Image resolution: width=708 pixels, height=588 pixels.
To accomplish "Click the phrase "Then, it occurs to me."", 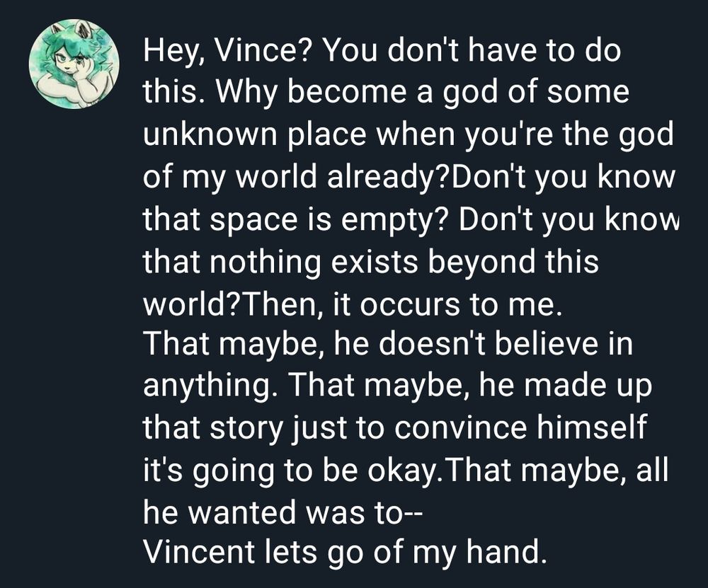I will [404, 303].
